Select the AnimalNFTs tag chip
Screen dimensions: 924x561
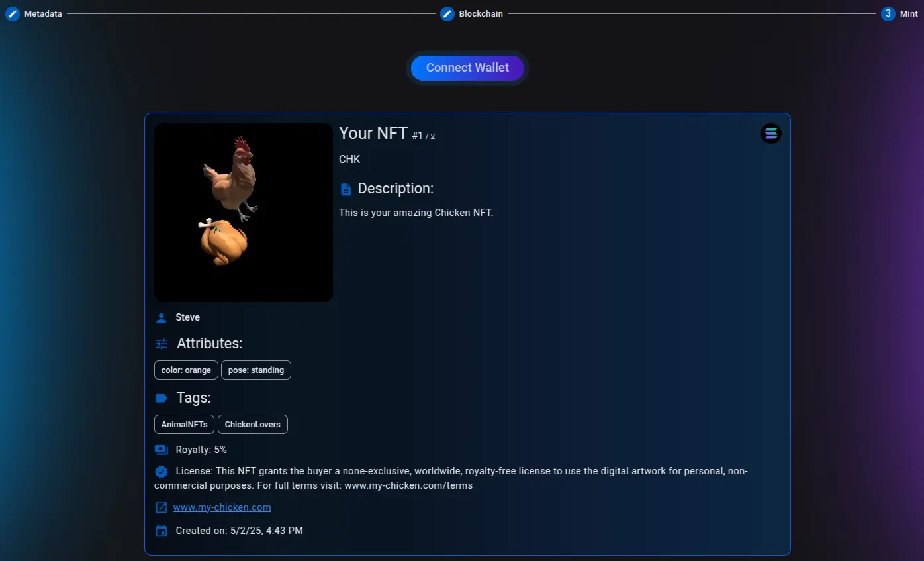tap(184, 424)
